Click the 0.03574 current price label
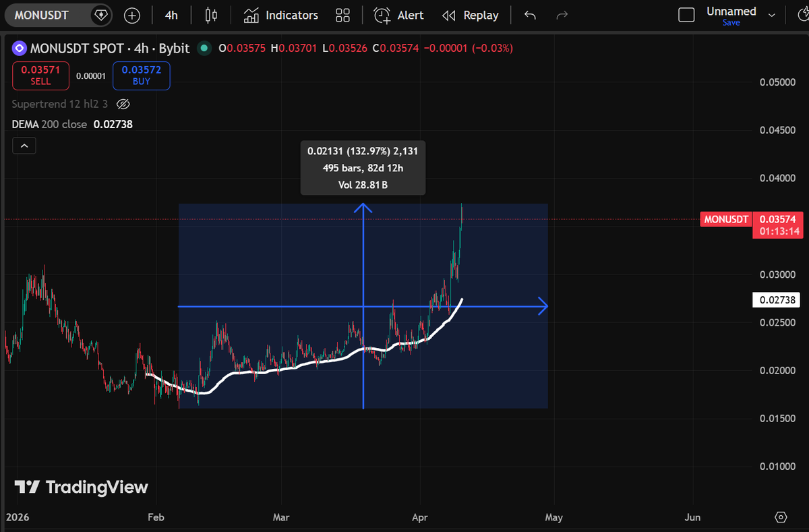809x532 pixels. (777, 219)
